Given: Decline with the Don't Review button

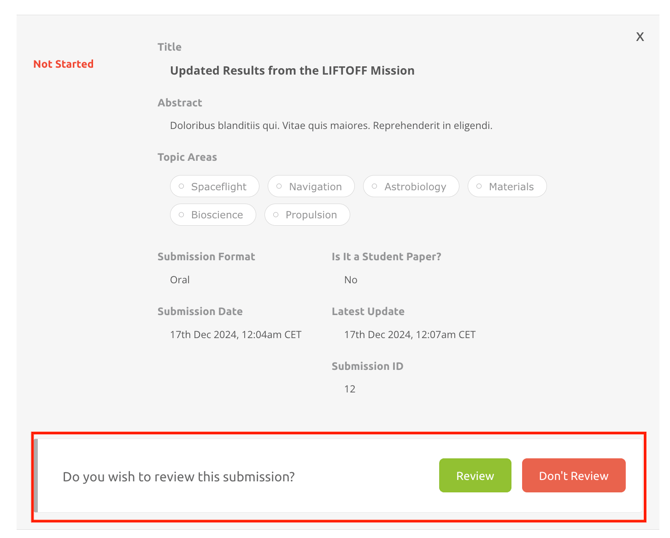Looking at the screenshot, I should point(573,476).
